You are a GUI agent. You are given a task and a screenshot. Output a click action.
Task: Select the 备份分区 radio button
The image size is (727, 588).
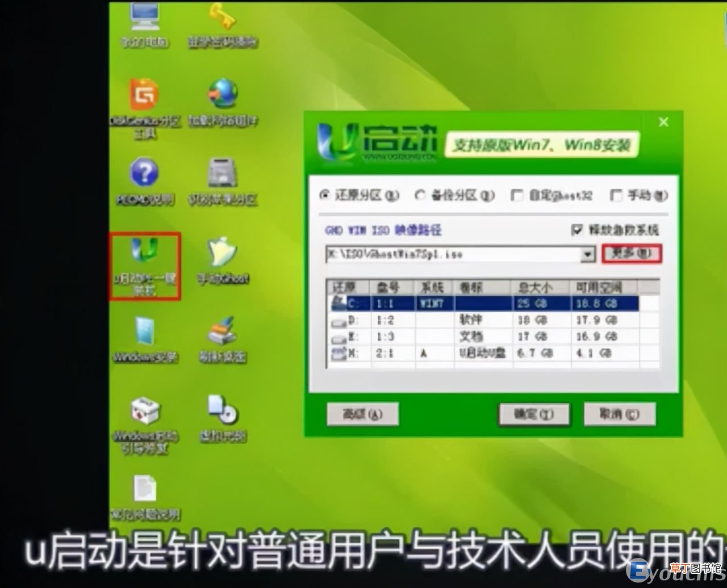coord(421,195)
